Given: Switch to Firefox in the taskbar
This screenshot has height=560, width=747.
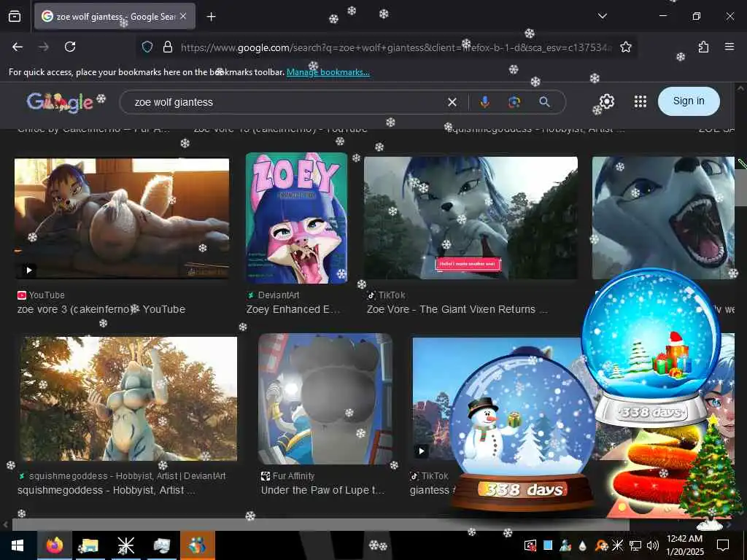Looking at the screenshot, I should click(x=55, y=545).
